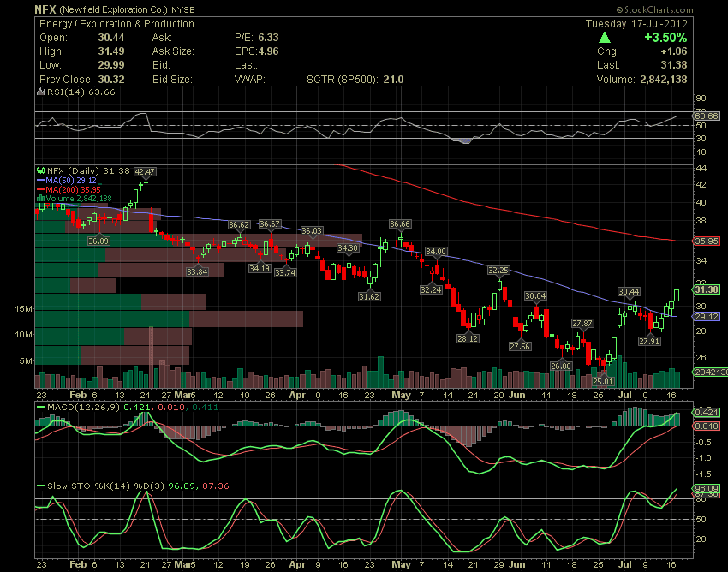728x572 pixels.
Task: Click the P/E 6.33 figure
Action: [x=268, y=38]
